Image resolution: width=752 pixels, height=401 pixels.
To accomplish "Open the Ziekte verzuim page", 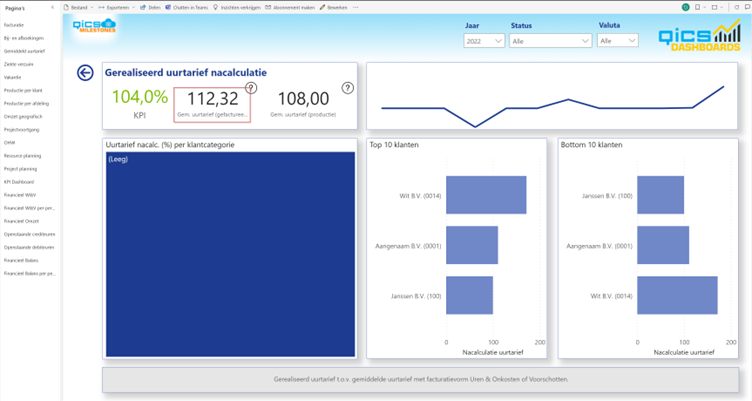I will (18, 64).
